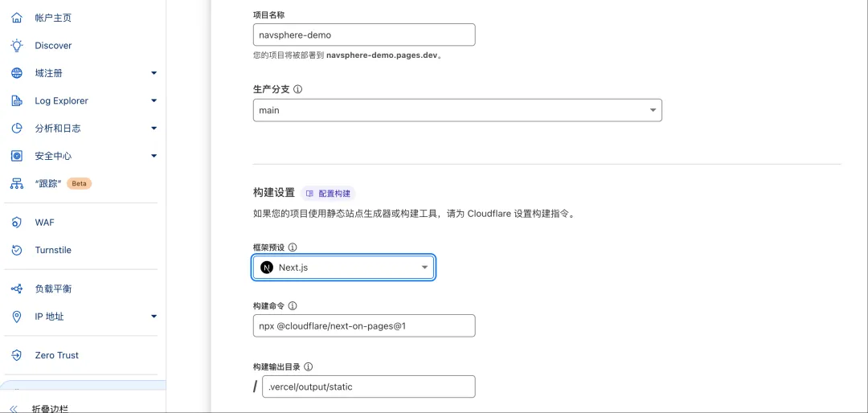Expand the 域注册 sidebar section arrow
Screen dimensions: 868x413
point(154,73)
